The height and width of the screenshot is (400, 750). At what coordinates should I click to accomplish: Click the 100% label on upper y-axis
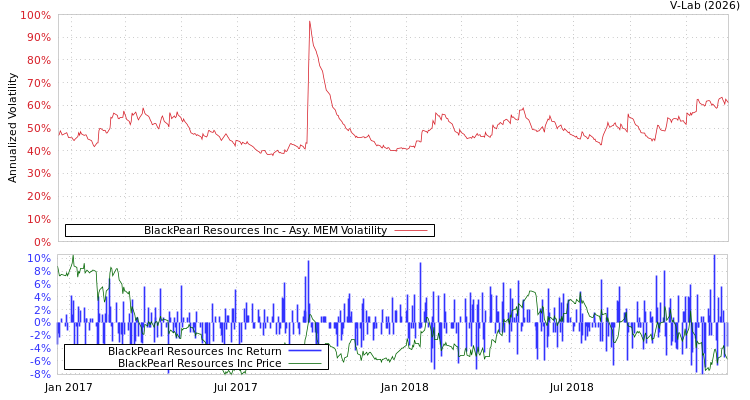tap(35, 16)
